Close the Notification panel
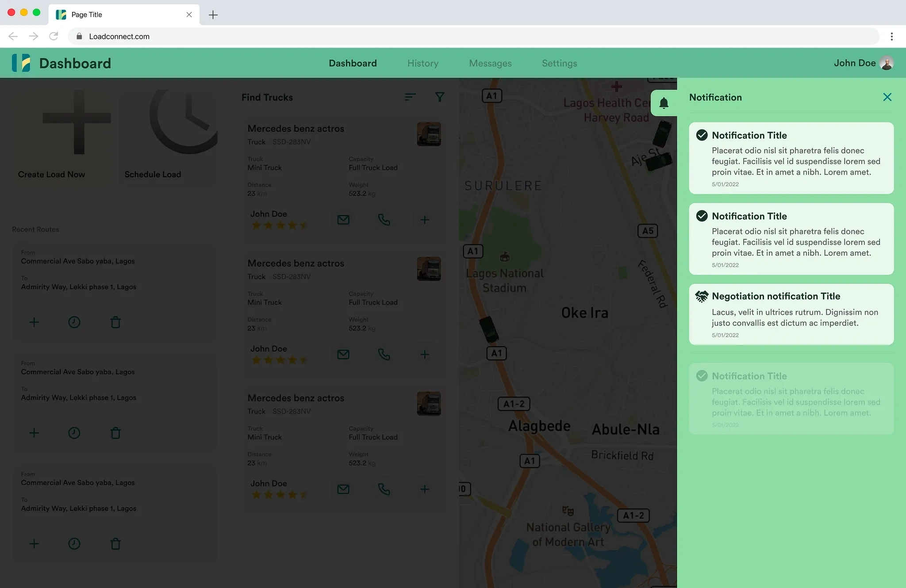906x588 pixels. coord(887,97)
